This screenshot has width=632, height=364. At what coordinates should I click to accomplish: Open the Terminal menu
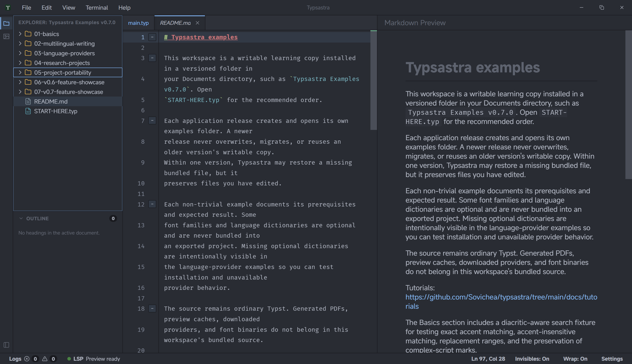[97, 8]
